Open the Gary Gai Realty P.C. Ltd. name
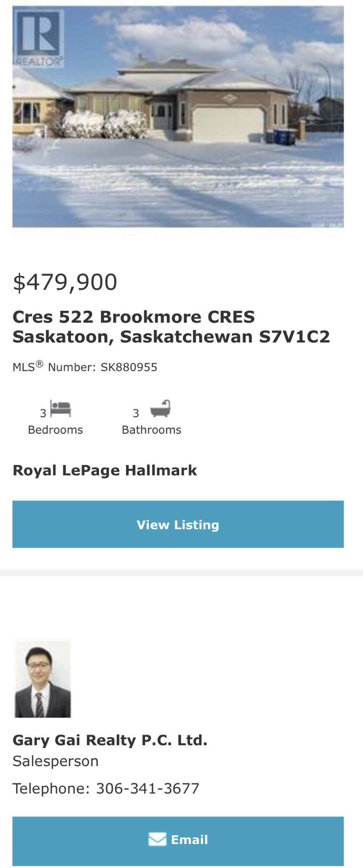 (x=110, y=740)
